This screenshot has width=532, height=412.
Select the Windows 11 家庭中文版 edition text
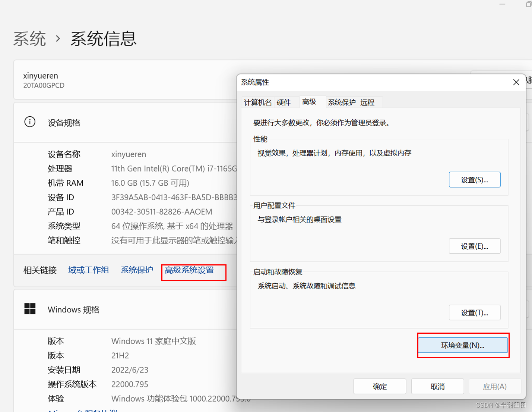click(153, 341)
